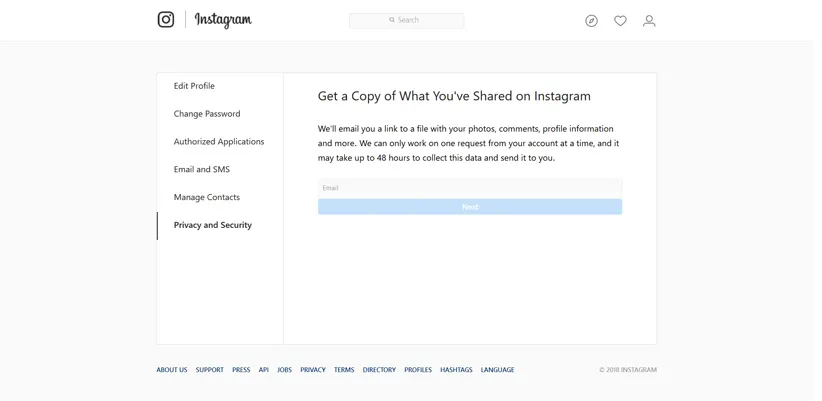The height and width of the screenshot is (401, 822).
Task: Open the Language selector in the footer
Action: click(x=497, y=370)
